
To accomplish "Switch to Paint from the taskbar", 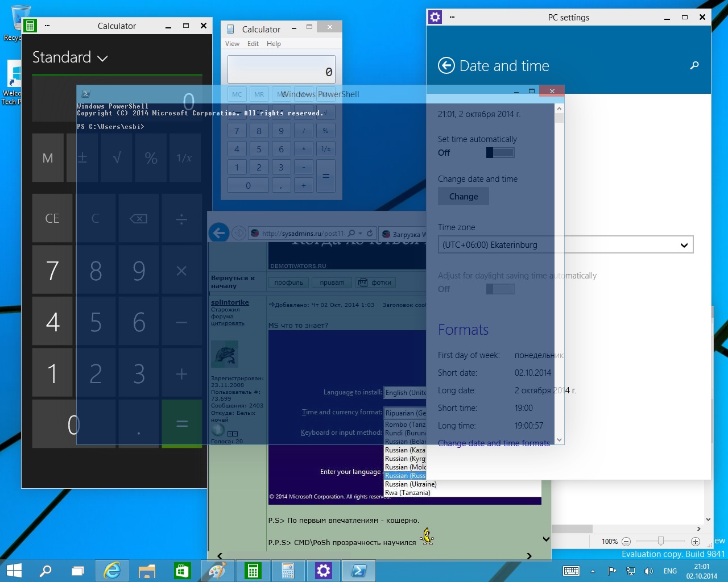I will tap(217, 571).
